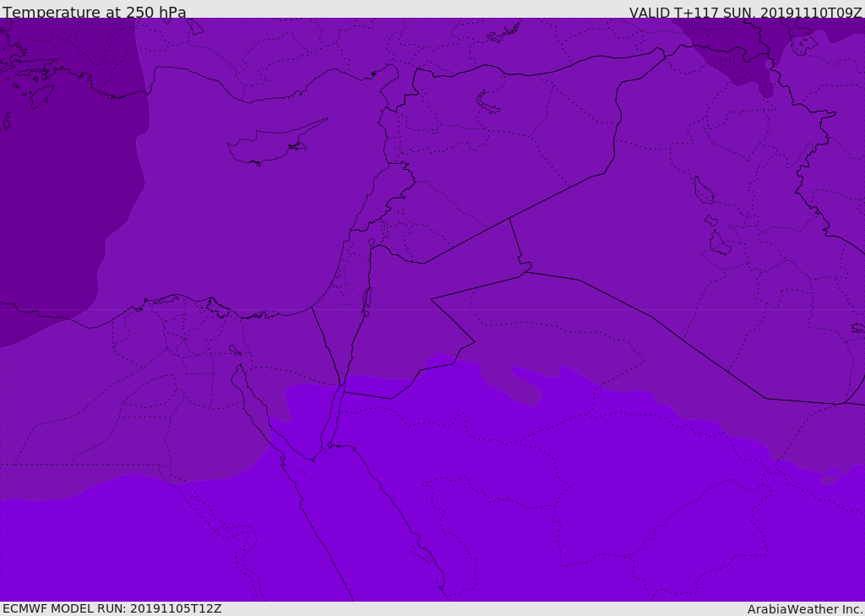Click the island of Cyprus on the map

(x=277, y=142)
